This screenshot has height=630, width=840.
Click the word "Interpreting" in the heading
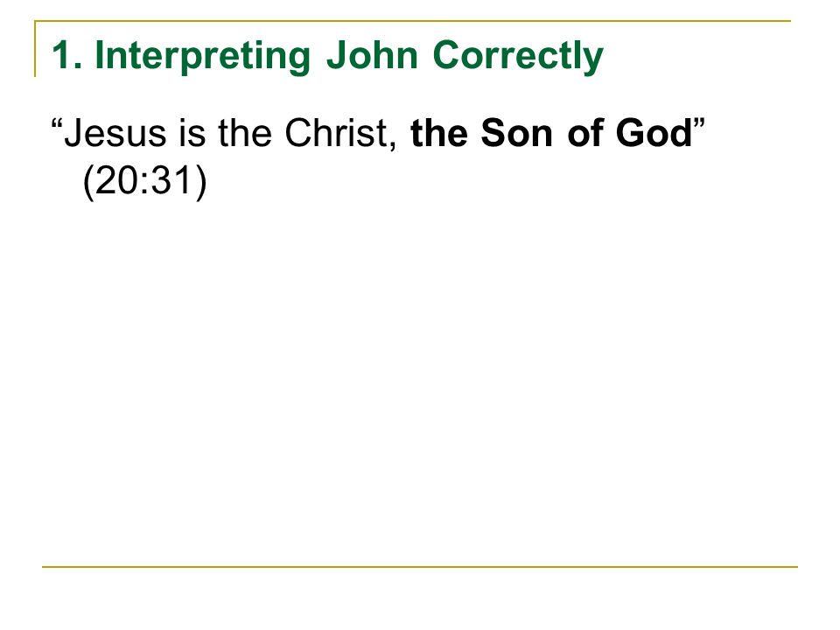[x=202, y=57]
